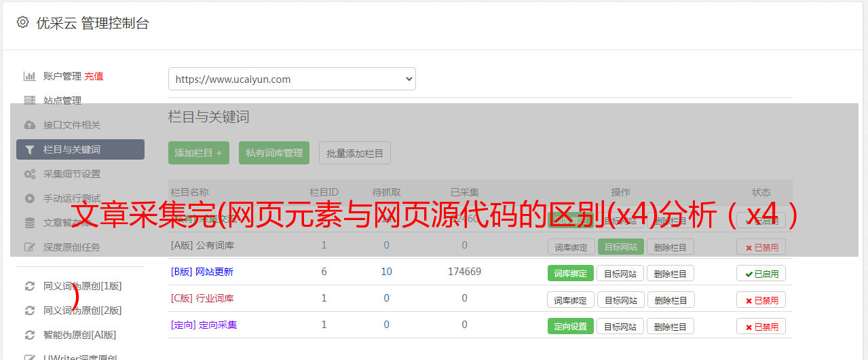Toggle the 已禁用 status for [定向] 定向采集

pyautogui.click(x=761, y=326)
